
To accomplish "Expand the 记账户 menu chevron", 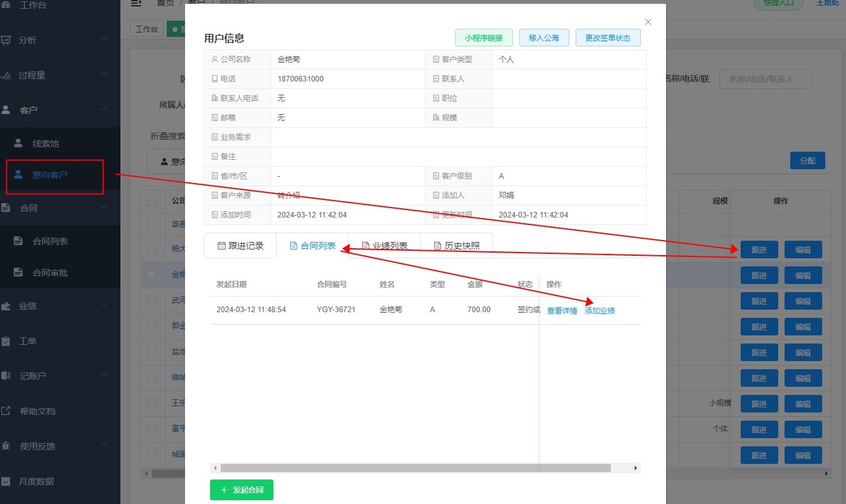I will [x=104, y=375].
